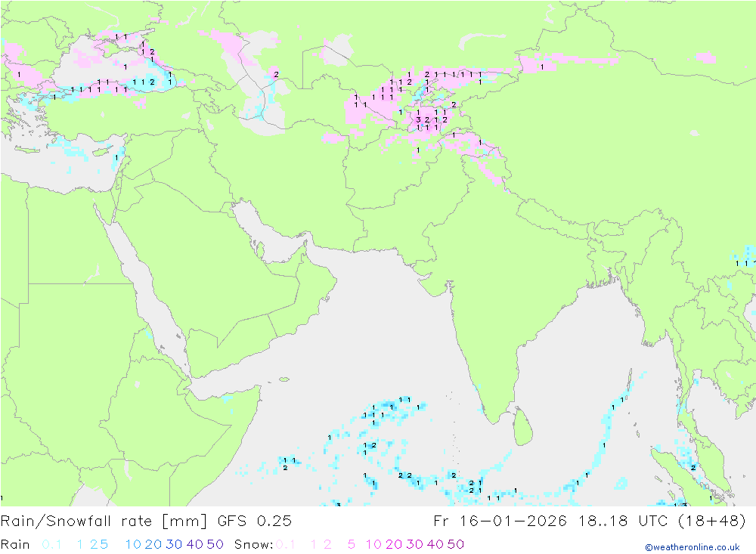This screenshot has width=756, height=554.
Task: Select the rain legend 20 value
Action: click(153, 544)
